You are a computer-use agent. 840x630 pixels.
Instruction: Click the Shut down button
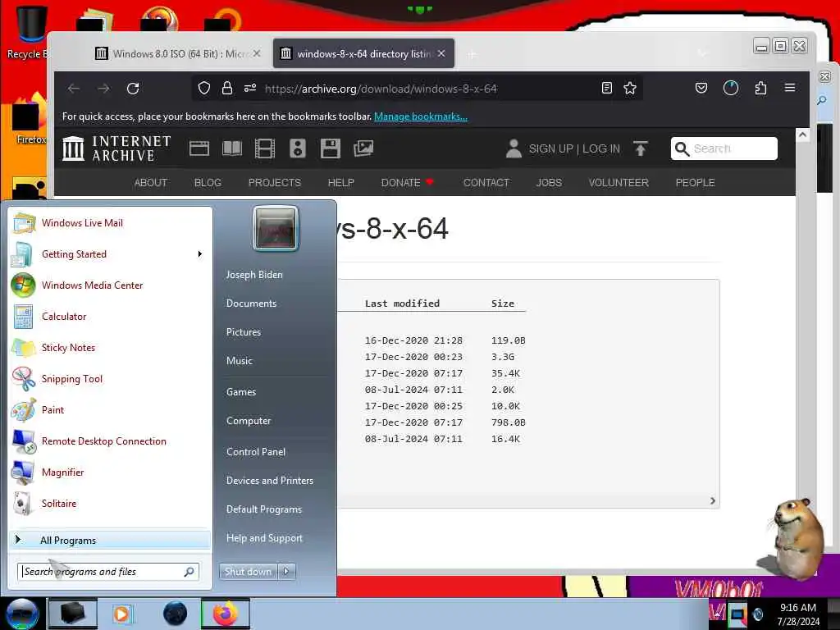pyautogui.click(x=248, y=572)
